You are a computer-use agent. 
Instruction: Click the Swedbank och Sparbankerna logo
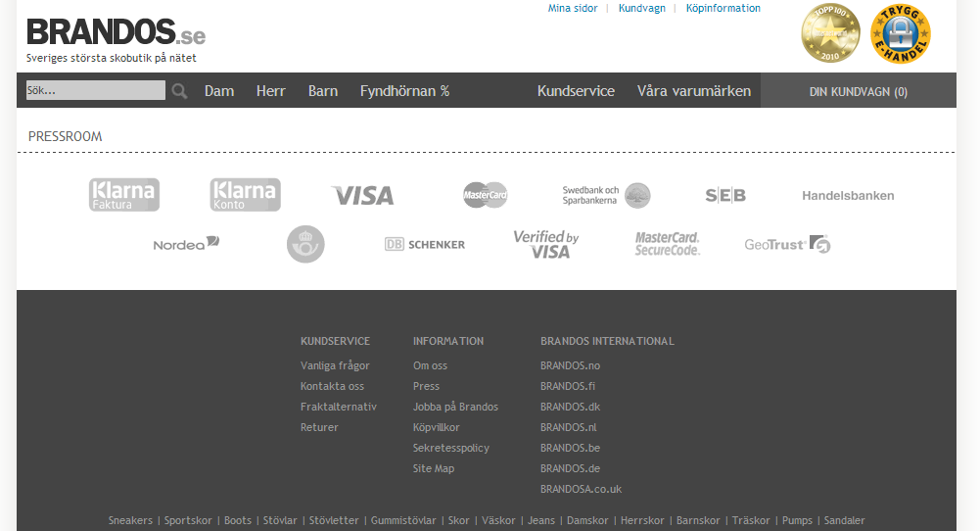pyautogui.click(x=606, y=195)
